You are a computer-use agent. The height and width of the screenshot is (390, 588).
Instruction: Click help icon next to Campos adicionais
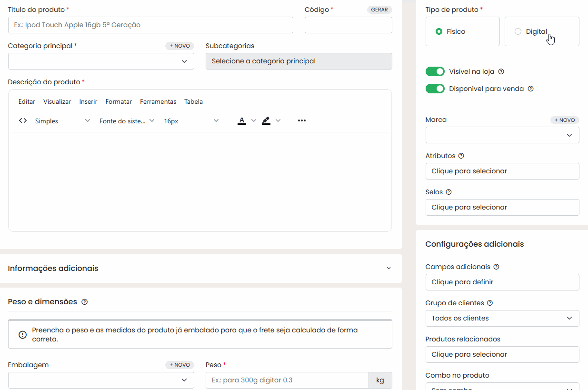click(497, 267)
